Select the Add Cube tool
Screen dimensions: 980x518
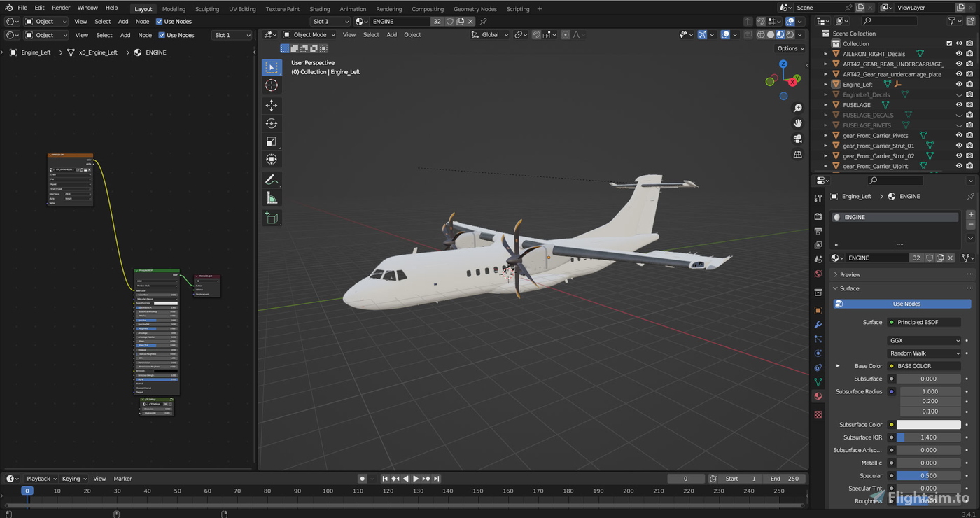point(272,218)
